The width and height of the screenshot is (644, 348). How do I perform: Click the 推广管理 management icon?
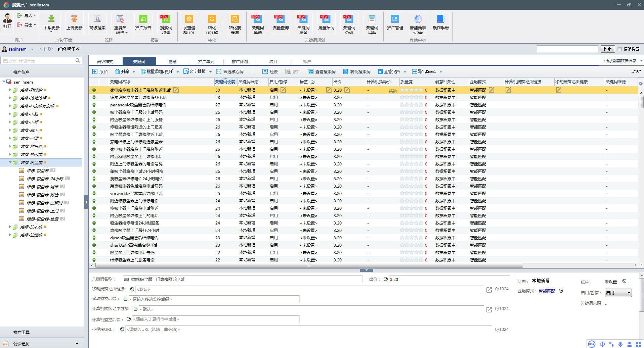[395, 19]
